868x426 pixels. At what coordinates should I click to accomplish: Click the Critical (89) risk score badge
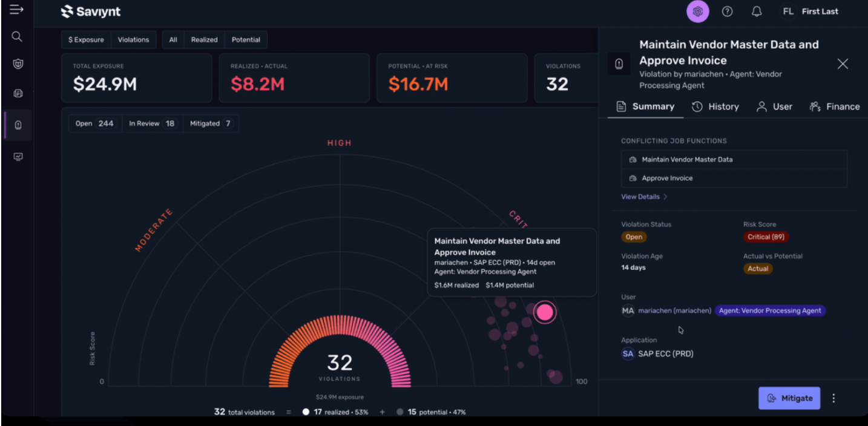[x=767, y=237]
